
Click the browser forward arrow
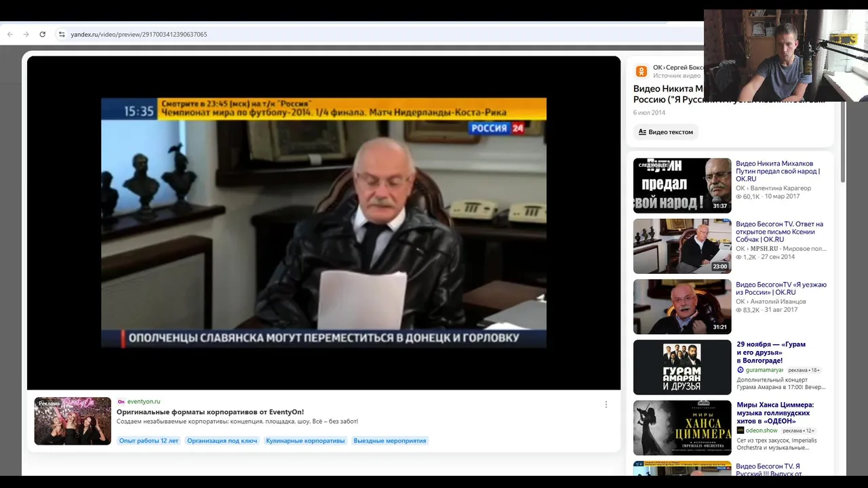pos(26,34)
